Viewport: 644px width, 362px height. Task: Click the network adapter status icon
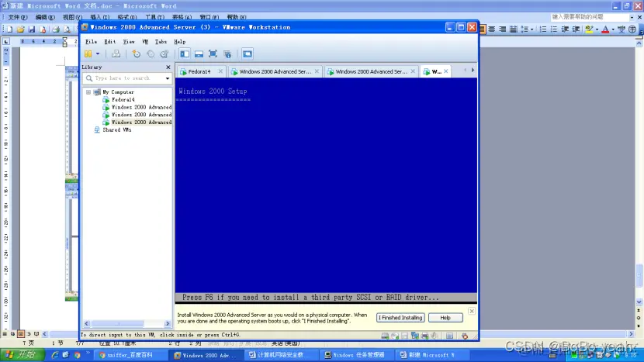415,336
